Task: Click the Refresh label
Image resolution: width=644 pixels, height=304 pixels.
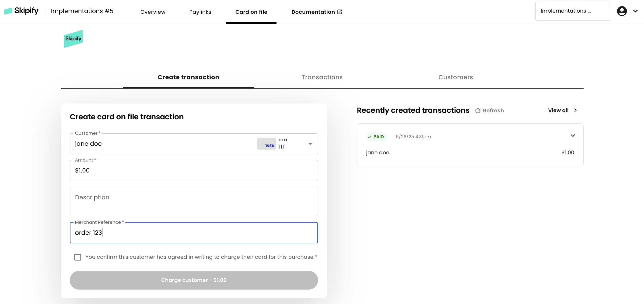Action: pyautogui.click(x=493, y=111)
